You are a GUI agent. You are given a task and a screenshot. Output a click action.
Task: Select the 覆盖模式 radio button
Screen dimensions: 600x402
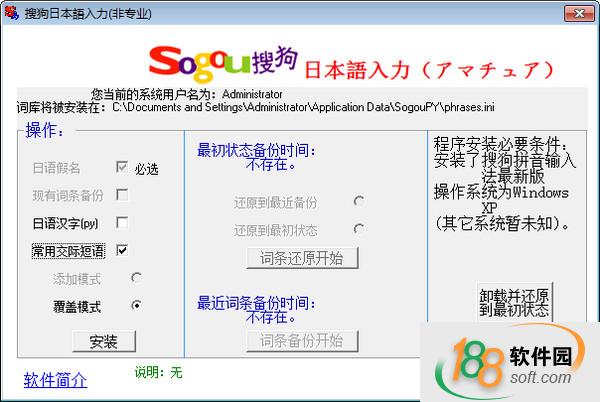click(136, 305)
